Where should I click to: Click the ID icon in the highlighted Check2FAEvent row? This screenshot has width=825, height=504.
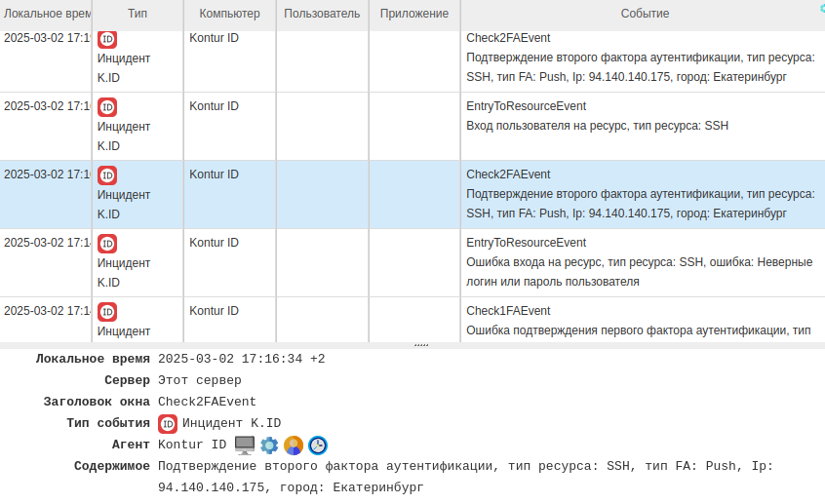pos(107,175)
